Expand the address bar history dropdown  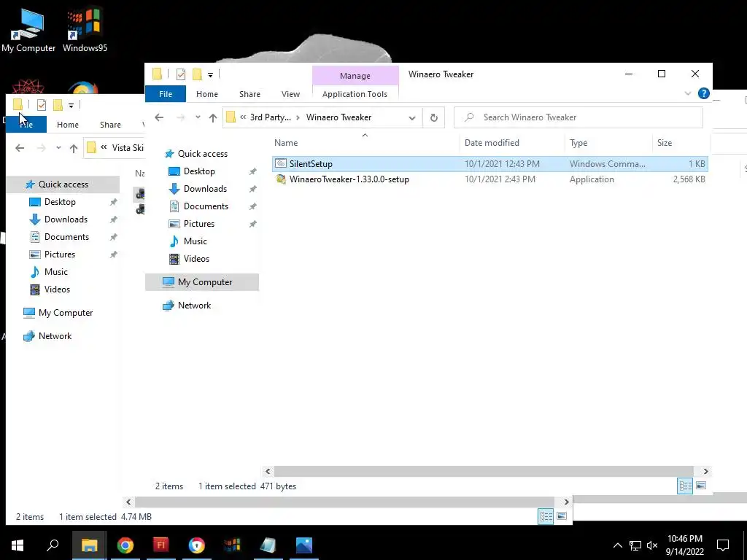click(x=412, y=118)
